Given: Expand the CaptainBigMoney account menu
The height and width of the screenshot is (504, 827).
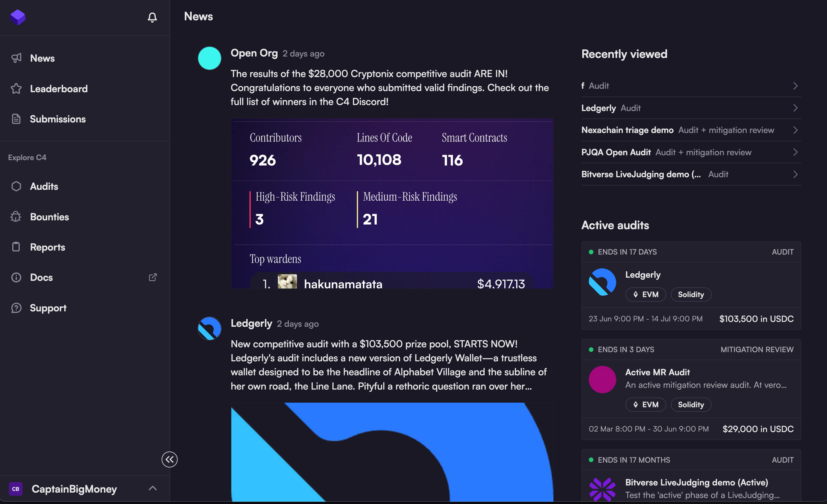Looking at the screenshot, I should 153,489.
